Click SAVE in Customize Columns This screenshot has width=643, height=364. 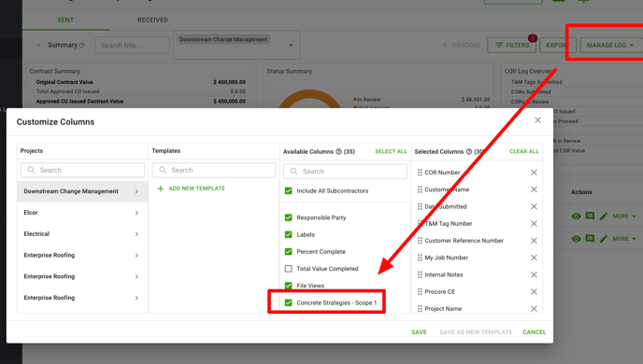click(x=419, y=332)
